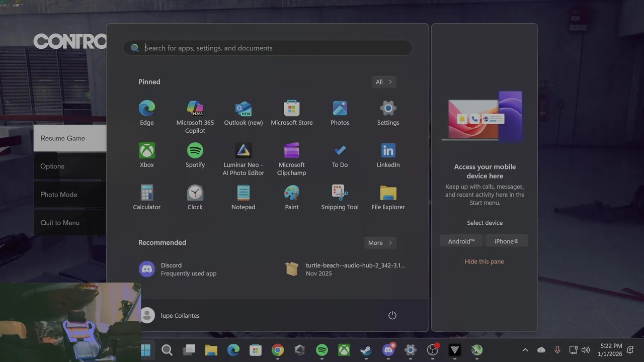Open the Edge pinned app
The image size is (644, 362).
(147, 113)
